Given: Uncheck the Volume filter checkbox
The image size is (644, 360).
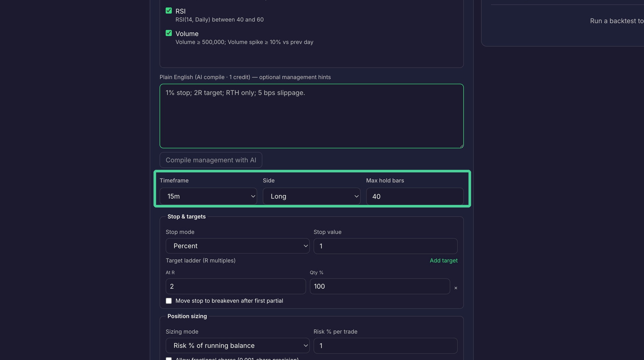Looking at the screenshot, I should [x=169, y=33].
